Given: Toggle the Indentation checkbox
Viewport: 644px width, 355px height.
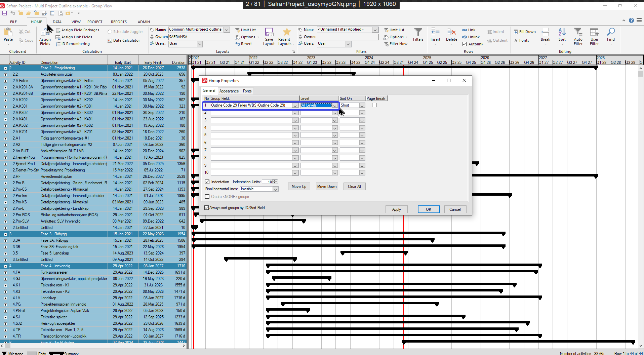Looking at the screenshot, I should [207, 182].
